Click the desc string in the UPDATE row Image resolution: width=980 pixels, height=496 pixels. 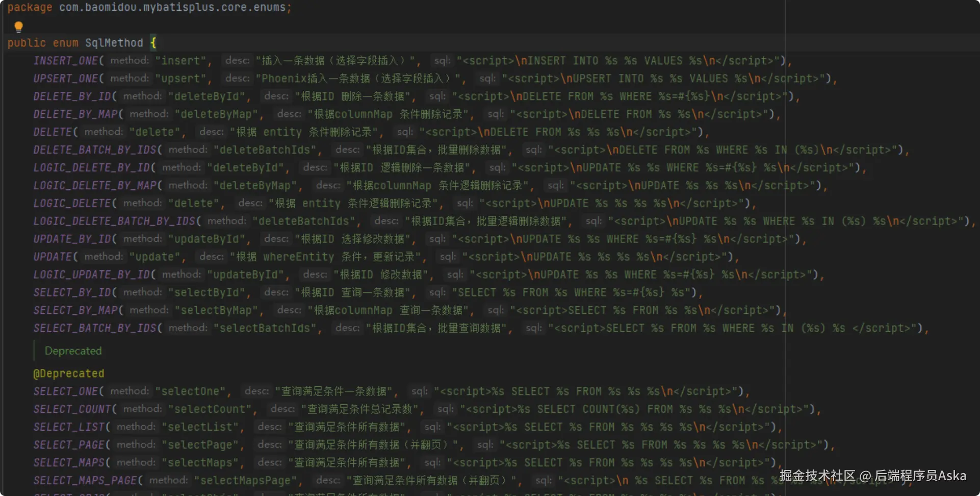pos(325,257)
